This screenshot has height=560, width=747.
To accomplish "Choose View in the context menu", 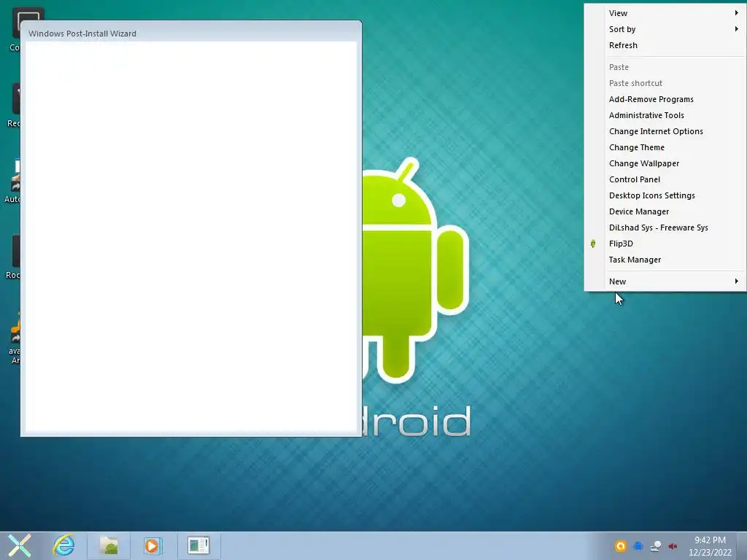I will point(665,13).
